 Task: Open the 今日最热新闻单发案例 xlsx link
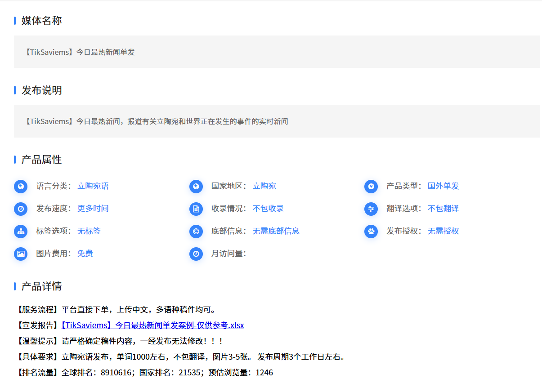click(152, 325)
